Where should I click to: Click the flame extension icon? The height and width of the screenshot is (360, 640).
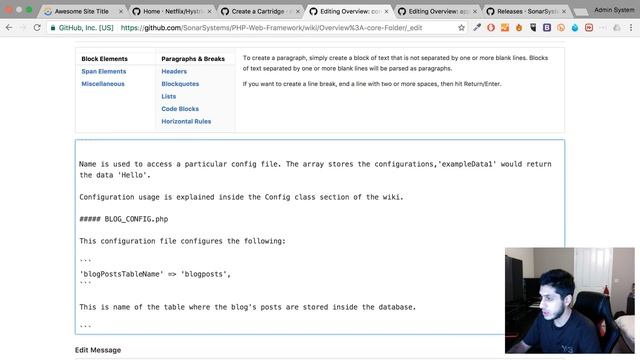[x=519, y=28]
